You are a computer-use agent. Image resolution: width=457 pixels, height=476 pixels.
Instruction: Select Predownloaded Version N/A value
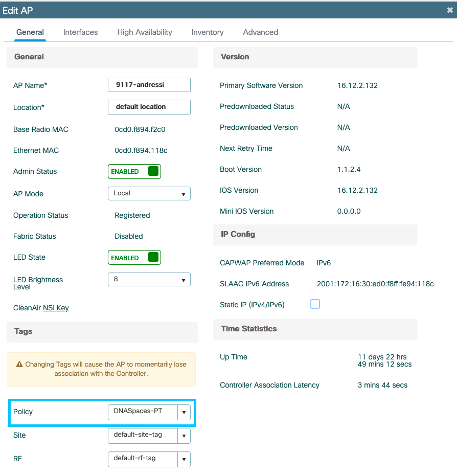click(x=344, y=127)
